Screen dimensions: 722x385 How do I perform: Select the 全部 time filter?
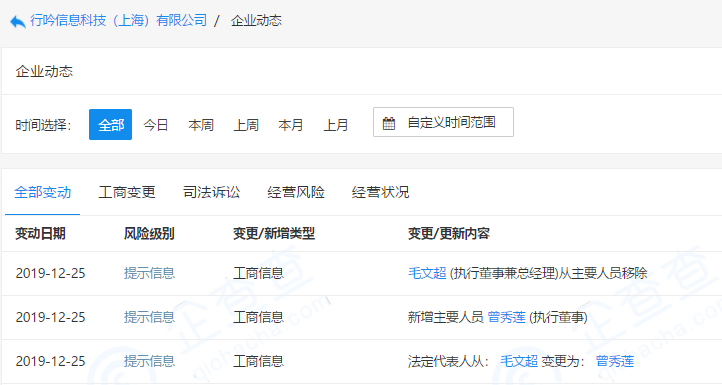pos(111,124)
